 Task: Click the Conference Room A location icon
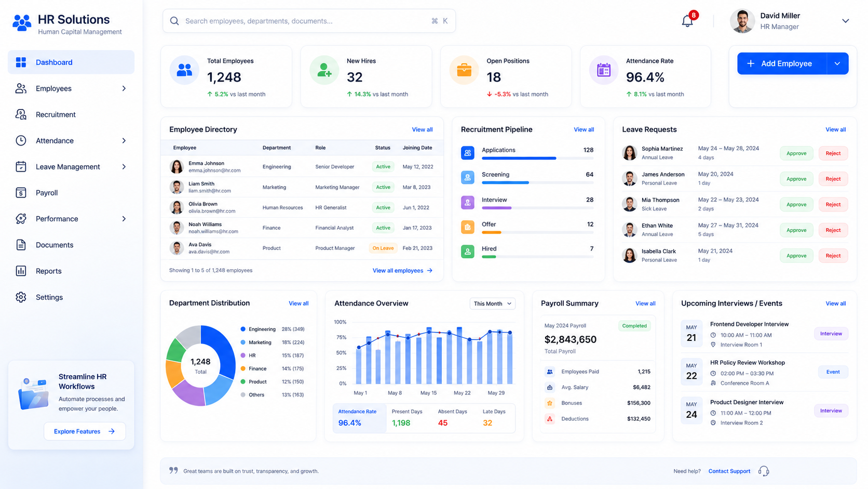point(713,383)
